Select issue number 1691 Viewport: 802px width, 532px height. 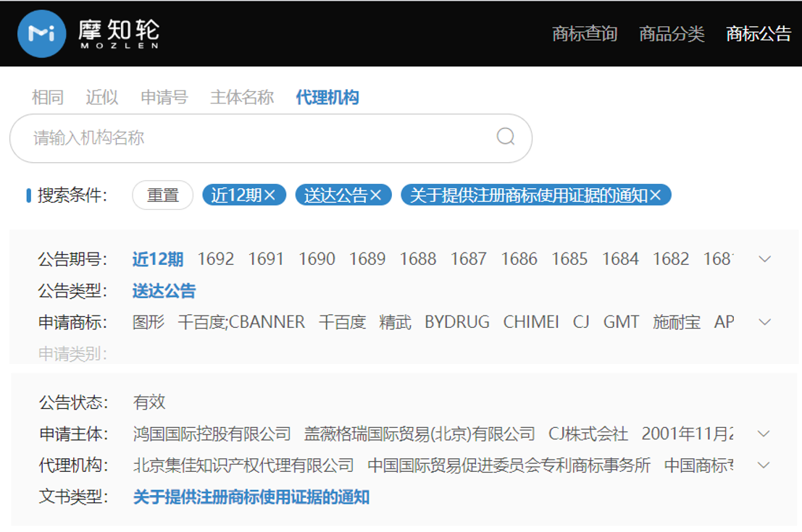click(266, 259)
